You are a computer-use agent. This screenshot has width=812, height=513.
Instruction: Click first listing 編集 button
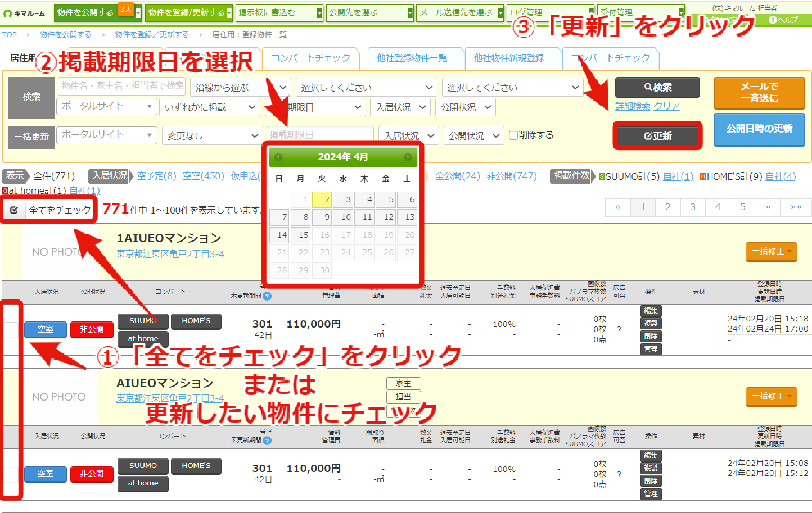[x=651, y=311]
